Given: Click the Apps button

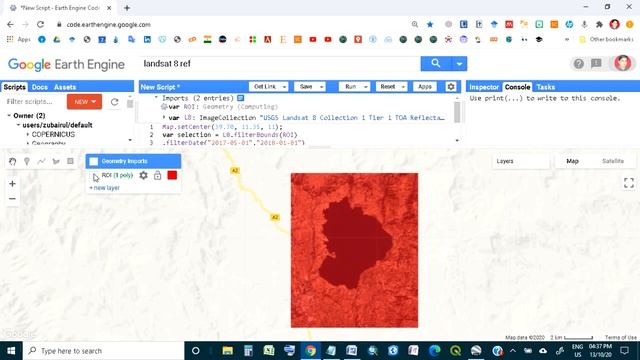Looking at the screenshot, I should click(x=424, y=87).
